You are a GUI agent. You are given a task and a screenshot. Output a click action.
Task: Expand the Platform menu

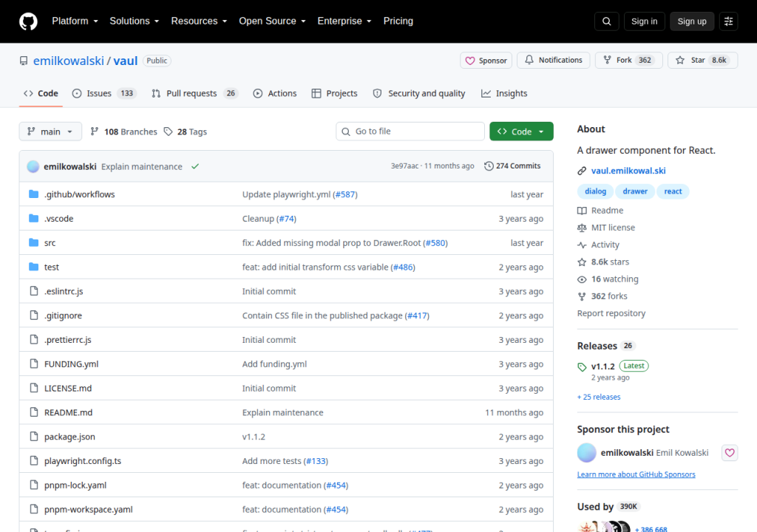point(75,21)
